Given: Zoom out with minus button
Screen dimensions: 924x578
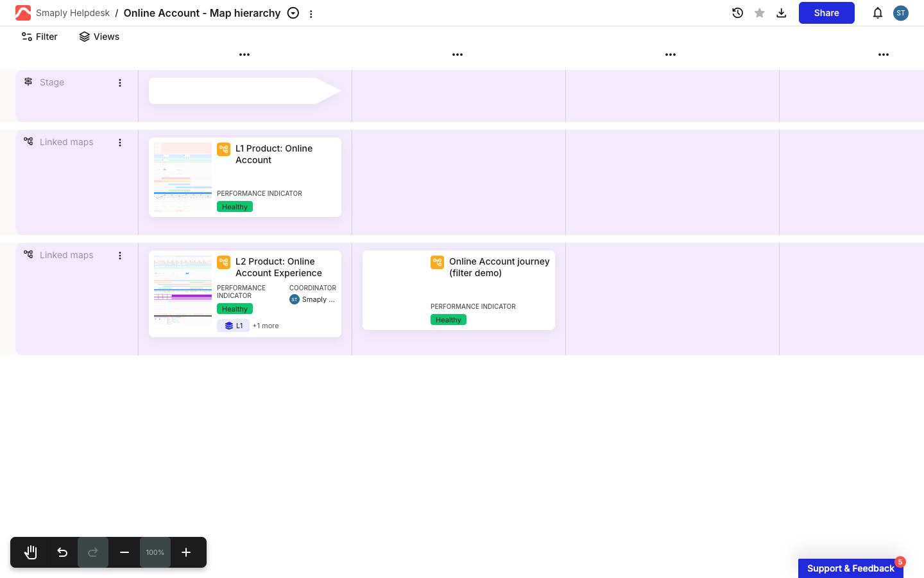Looking at the screenshot, I should (124, 552).
